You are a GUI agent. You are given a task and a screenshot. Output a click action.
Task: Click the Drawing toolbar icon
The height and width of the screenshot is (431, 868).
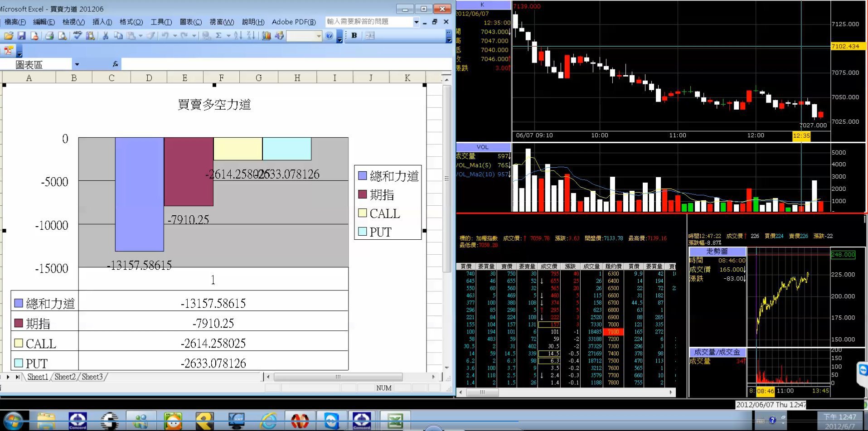279,35
